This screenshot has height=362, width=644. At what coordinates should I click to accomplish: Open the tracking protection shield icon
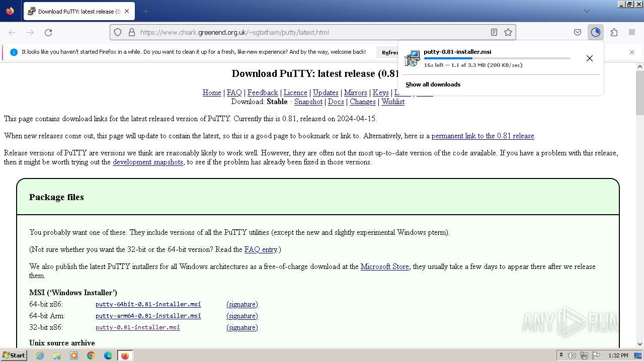[118, 32]
